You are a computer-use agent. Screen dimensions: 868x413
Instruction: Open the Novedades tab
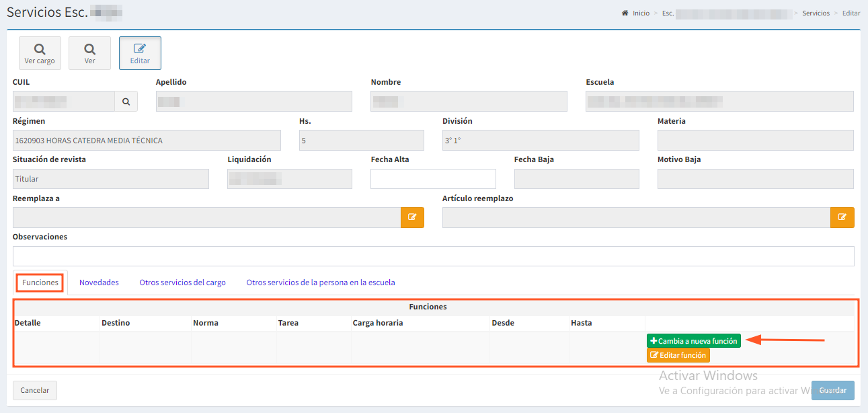[x=99, y=283]
